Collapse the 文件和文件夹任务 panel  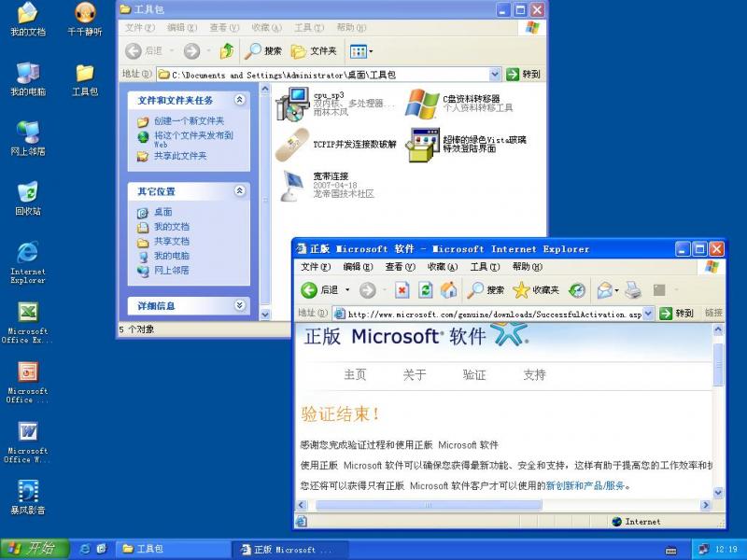tap(240, 100)
